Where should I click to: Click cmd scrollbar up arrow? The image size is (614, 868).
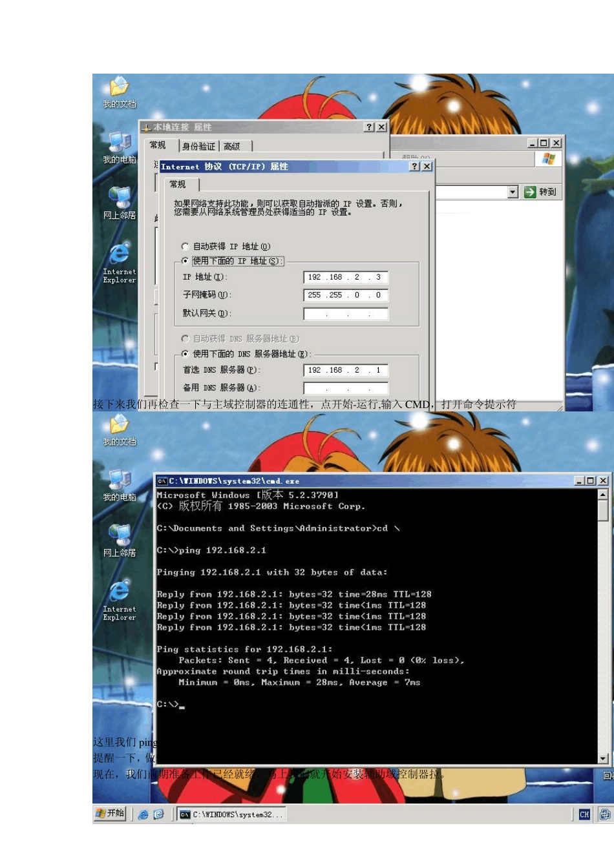[603, 494]
